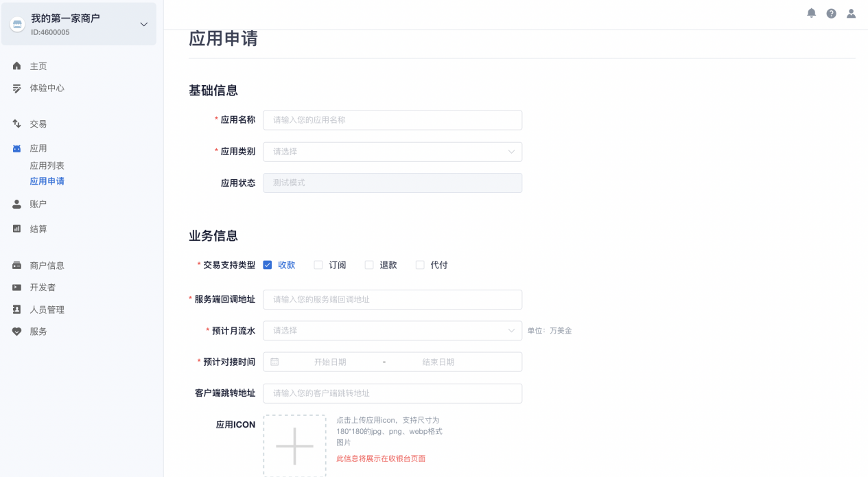Open 应用列表 submenu item
The width and height of the screenshot is (868, 477).
pos(47,166)
